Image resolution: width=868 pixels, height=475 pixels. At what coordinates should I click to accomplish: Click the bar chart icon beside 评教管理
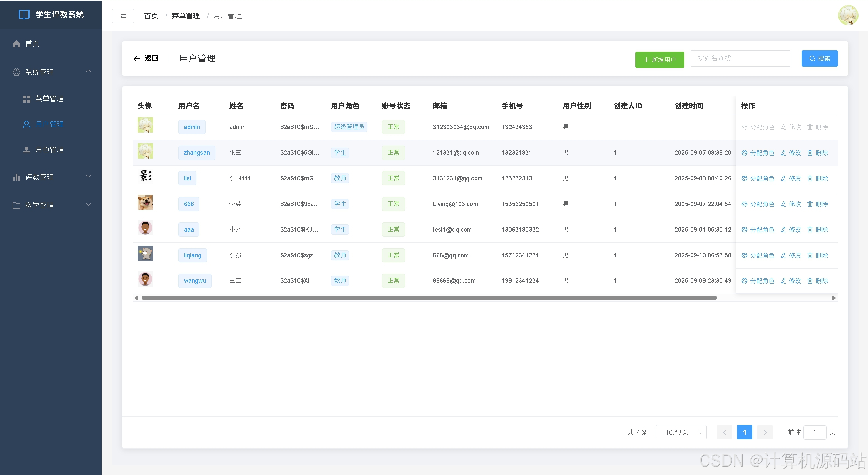pos(16,177)
